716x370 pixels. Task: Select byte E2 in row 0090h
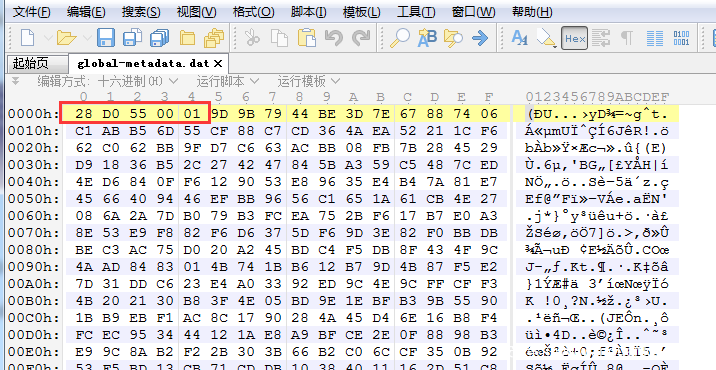click(x=489, y=266)
